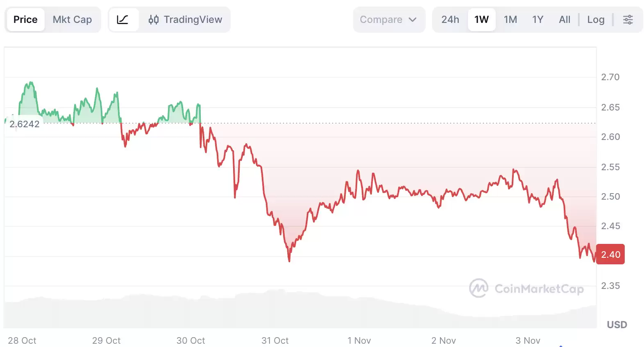
Task: Click the candlestick icon beside TradingView label
Action: (x=154, y=19)
